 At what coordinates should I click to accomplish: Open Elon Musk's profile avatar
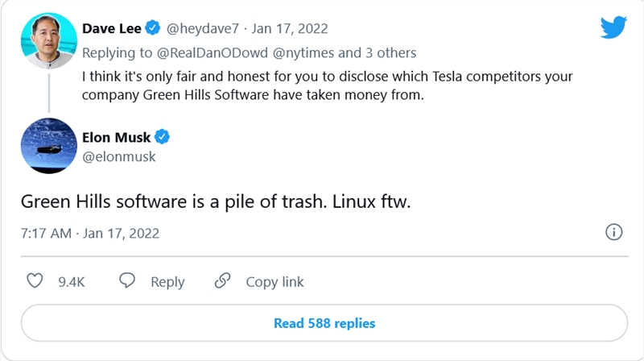49,146
